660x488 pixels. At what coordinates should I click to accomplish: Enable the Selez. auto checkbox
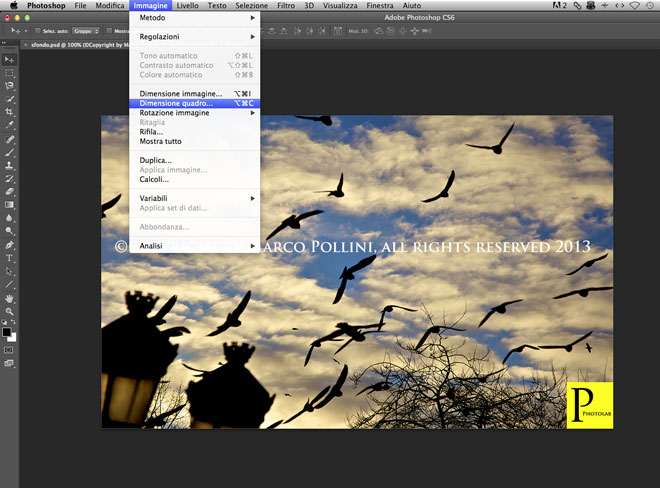tap(37, 31)
